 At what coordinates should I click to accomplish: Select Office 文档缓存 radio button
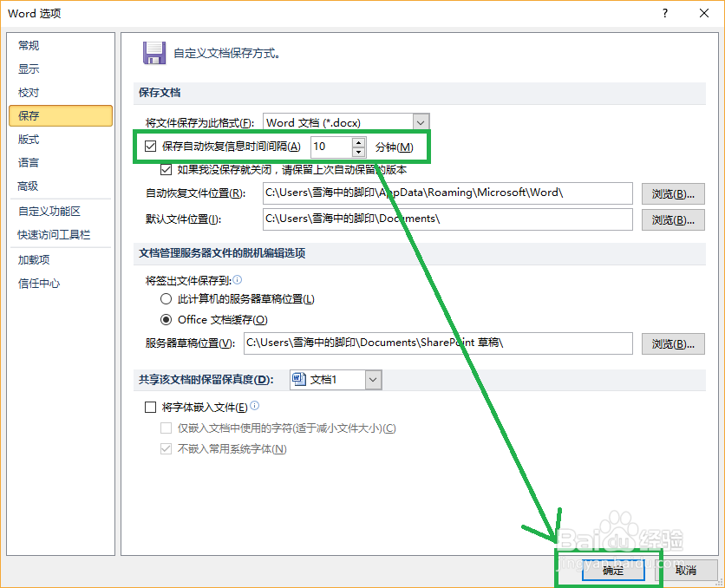166,319
